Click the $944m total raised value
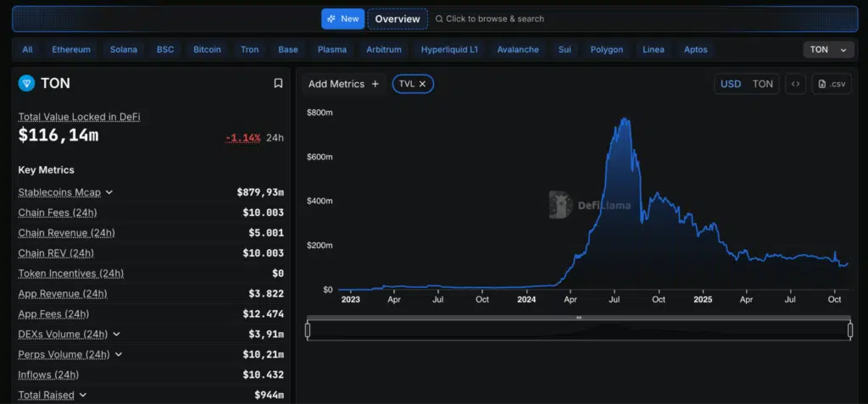868x404 pixels. point(269,396)
